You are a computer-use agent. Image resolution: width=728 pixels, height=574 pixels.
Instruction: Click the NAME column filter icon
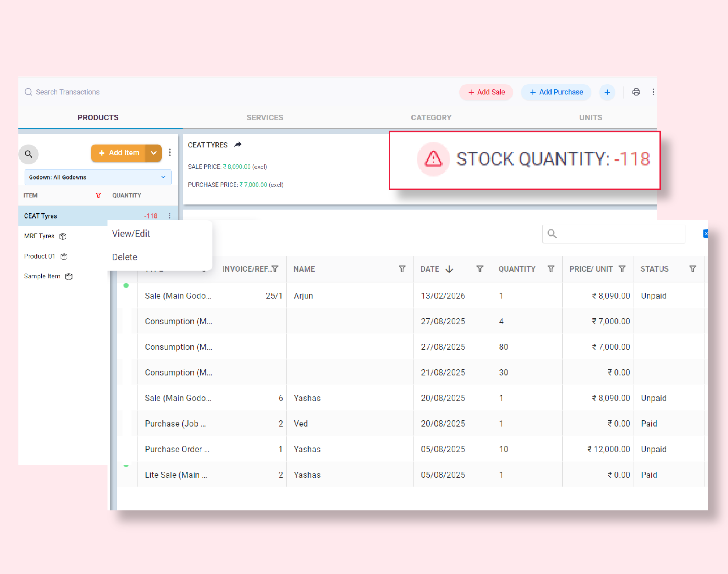[x=402, y=269]
